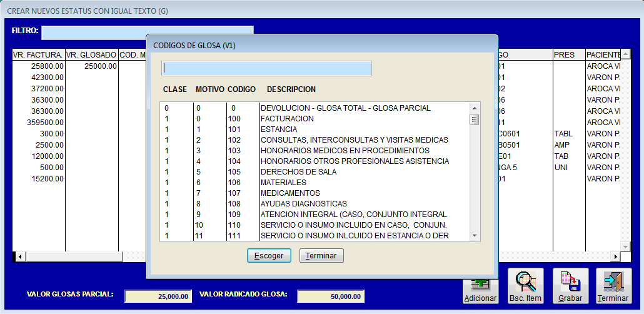
Task: Select the 15200.00 invoice value cell
Action: pyautogui.click(x=39, y=179)
